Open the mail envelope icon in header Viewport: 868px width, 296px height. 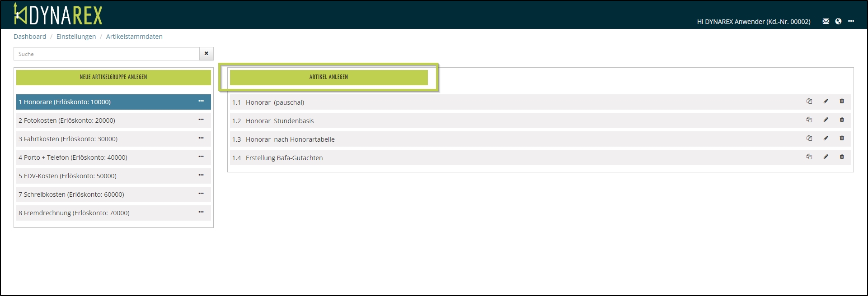click(x=826, y=21)
